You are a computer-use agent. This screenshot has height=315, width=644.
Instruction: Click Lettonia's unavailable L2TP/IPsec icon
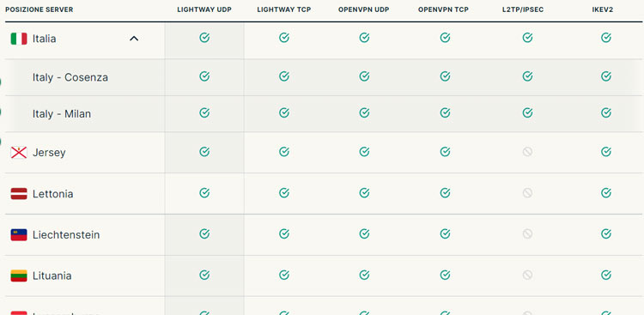527,192
